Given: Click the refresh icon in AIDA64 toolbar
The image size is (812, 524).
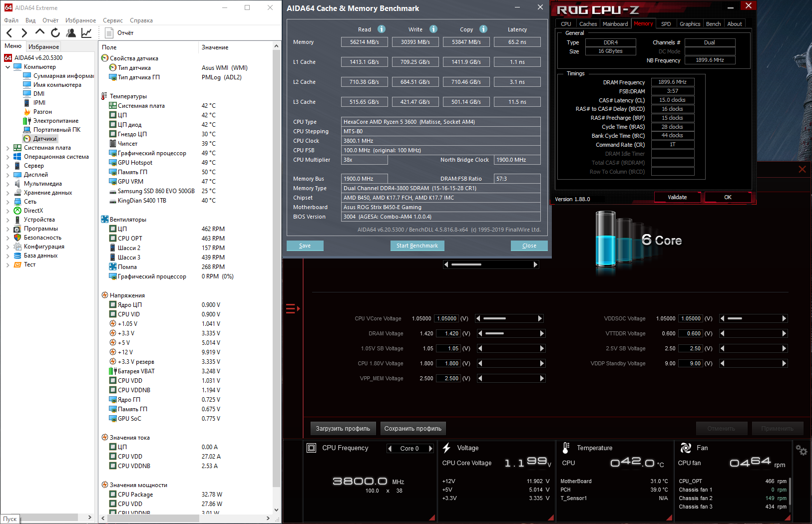Looking at the screenshot, I should click(x=55, y=33).
